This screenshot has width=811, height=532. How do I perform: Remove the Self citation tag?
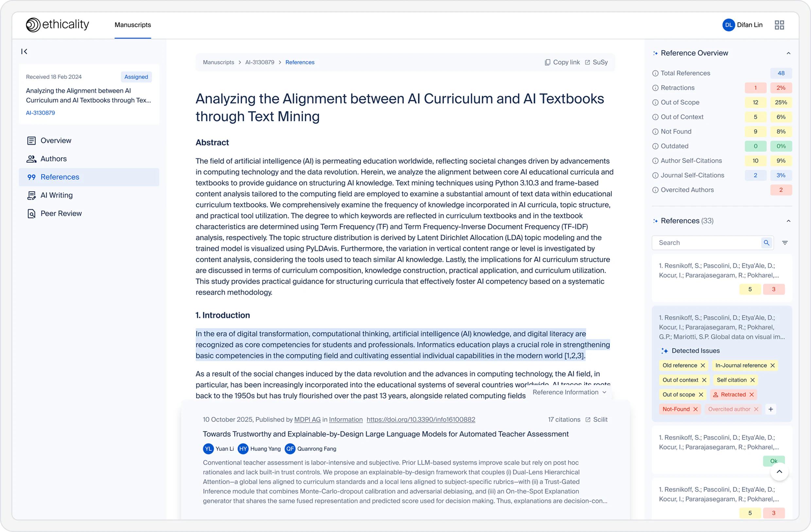[752, 380]
